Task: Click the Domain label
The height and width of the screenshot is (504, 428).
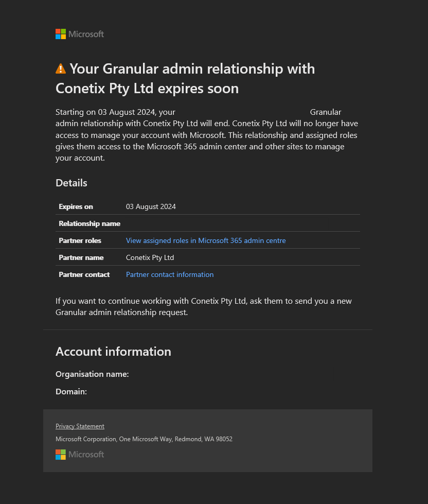Action: pos(71,392)
